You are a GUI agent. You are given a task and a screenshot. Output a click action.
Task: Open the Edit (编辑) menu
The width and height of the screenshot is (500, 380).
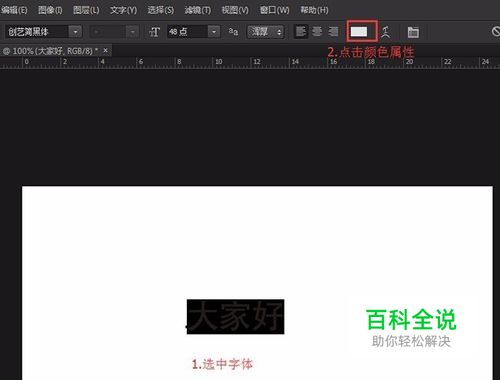[14, 10]
